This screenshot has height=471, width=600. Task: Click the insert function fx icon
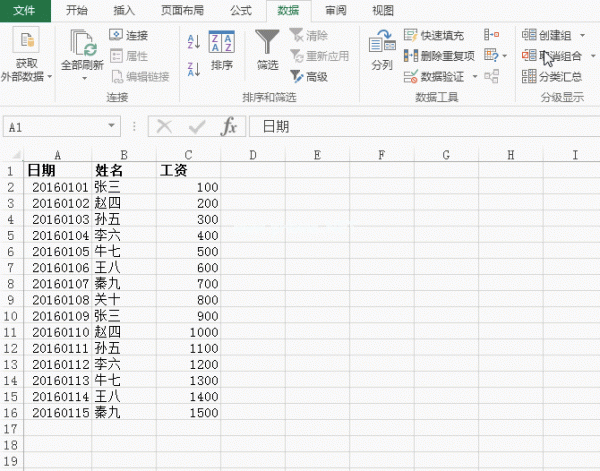point(229,127)
